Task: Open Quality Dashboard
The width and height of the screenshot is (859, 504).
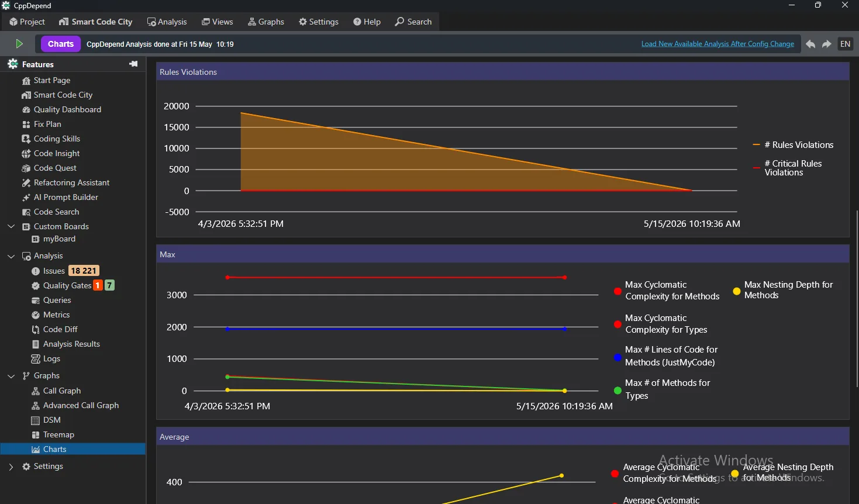Action: [x=67, y=109]
